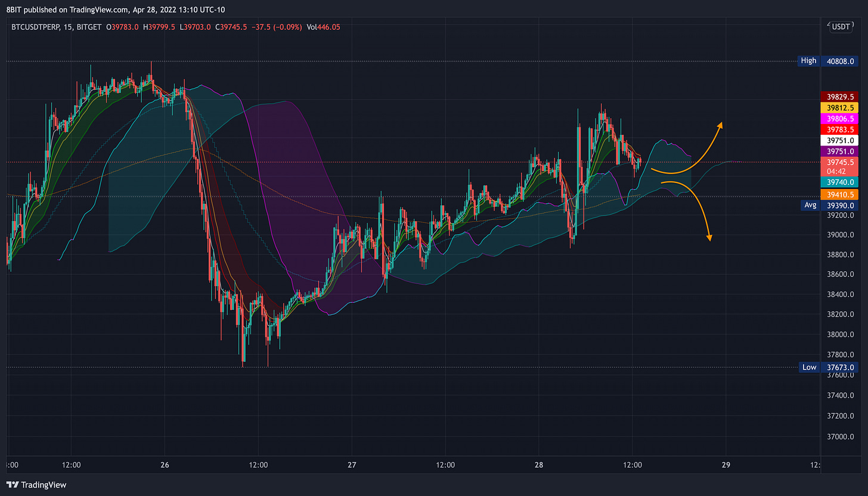Screen dimensions: 868x496
Task: Click the yellow 39812.5 price tag
Action: (839, 107)
